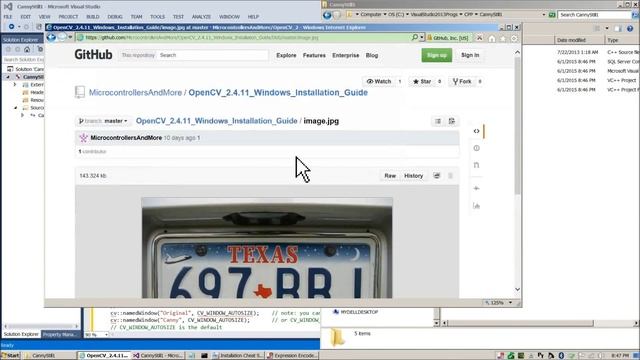Open the Code sidebar icon on GitHub
This screenshot has width=640, height=360.
click(476, 131)
